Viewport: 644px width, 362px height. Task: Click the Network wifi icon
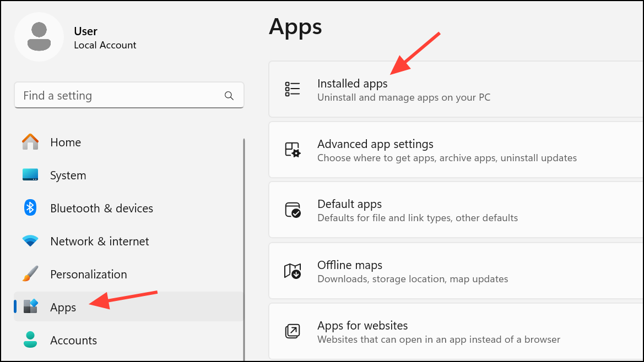click(30, 241)
